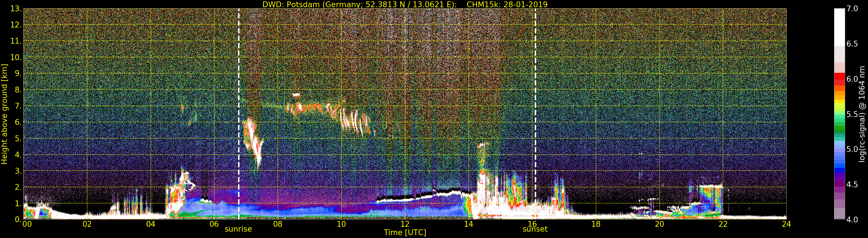Screen dimensions: 868x238
Task: Click the white top segment of the colorbar
Action: (839, 27)
